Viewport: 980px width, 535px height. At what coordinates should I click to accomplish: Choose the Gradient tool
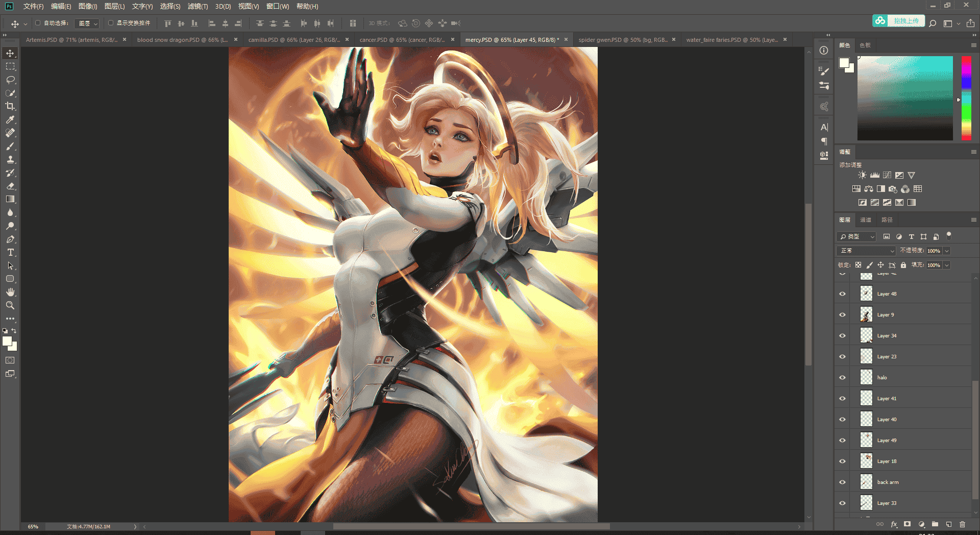[10, 199]
